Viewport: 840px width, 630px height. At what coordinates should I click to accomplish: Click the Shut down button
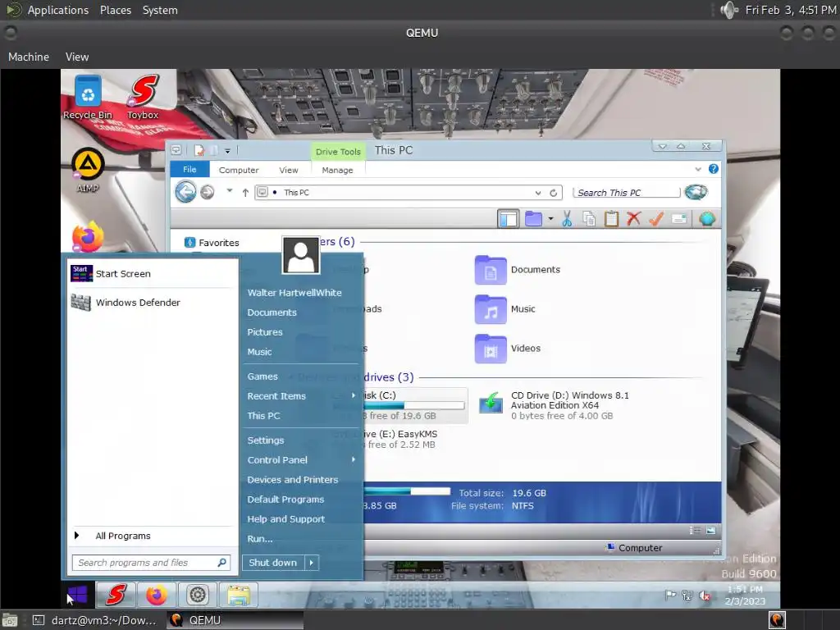pos(272,563)
